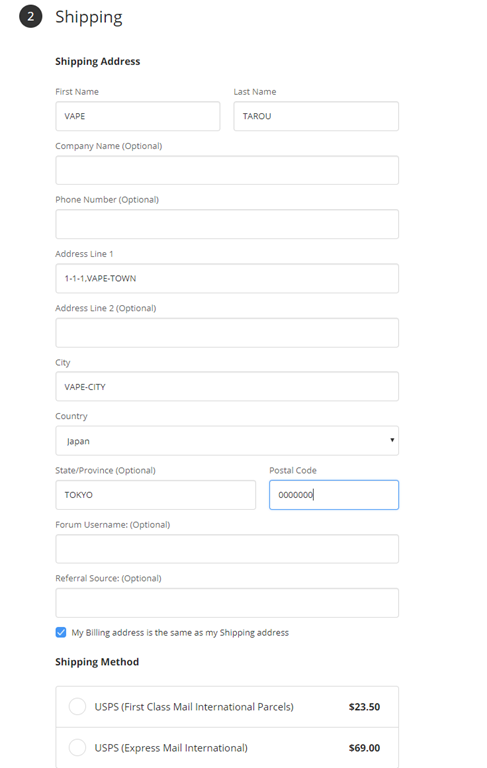Focus the Postal Code field
This screenshot has width=487, height=768.
click(334, 495)
